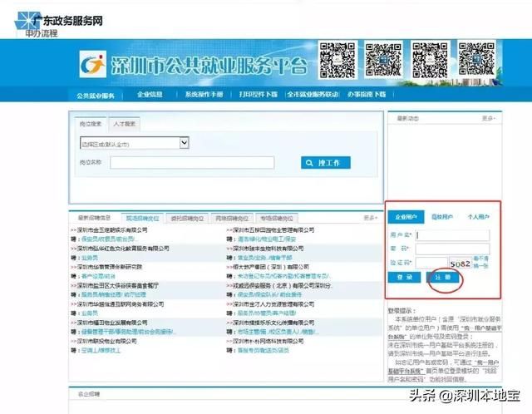Click the second QR code in banner
This screenshot has width=532, height=414.
click(x=383, y=59)
